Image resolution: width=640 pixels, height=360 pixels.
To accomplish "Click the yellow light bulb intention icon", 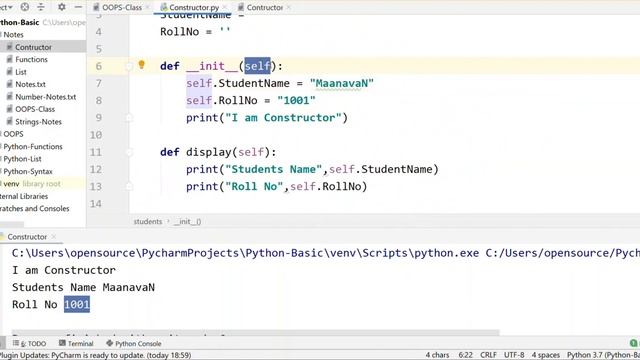I will pos(142,64).
